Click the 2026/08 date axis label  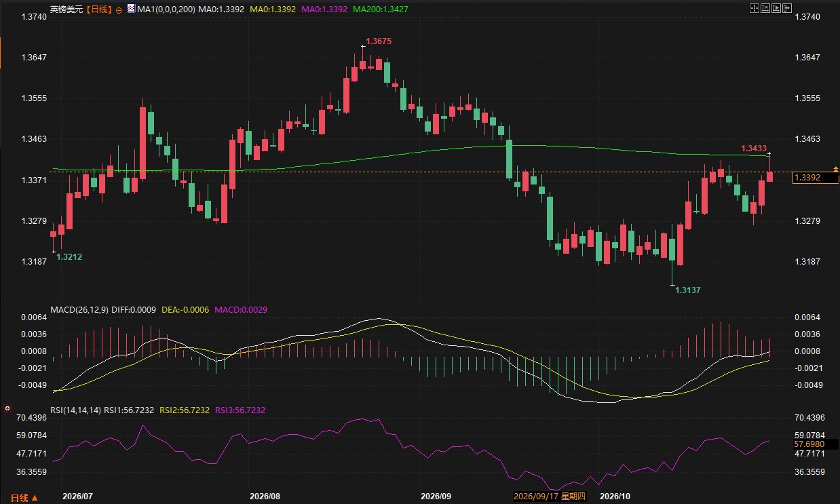click(x=265, y=497)
